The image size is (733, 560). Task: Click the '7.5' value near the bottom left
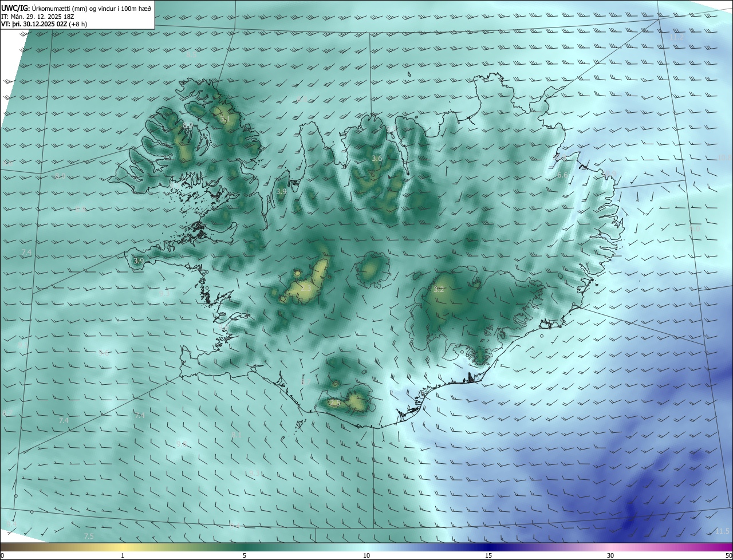coord(89,536)
